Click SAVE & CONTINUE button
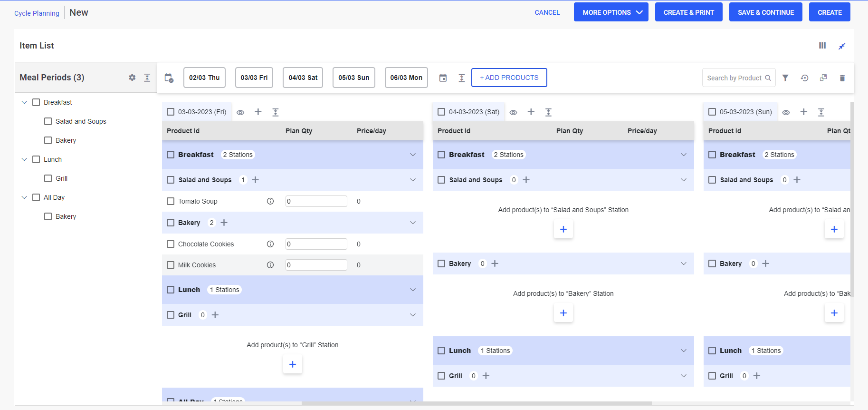868x410 pixels. point(766,12)
